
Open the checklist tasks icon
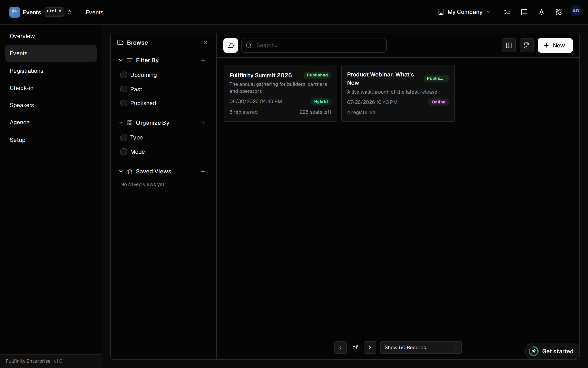pos(507,12)
